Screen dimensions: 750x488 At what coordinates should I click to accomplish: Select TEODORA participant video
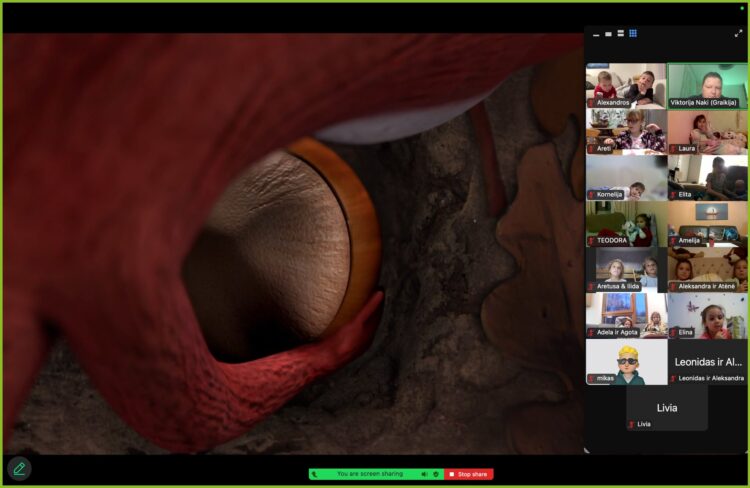coord(626,223)
